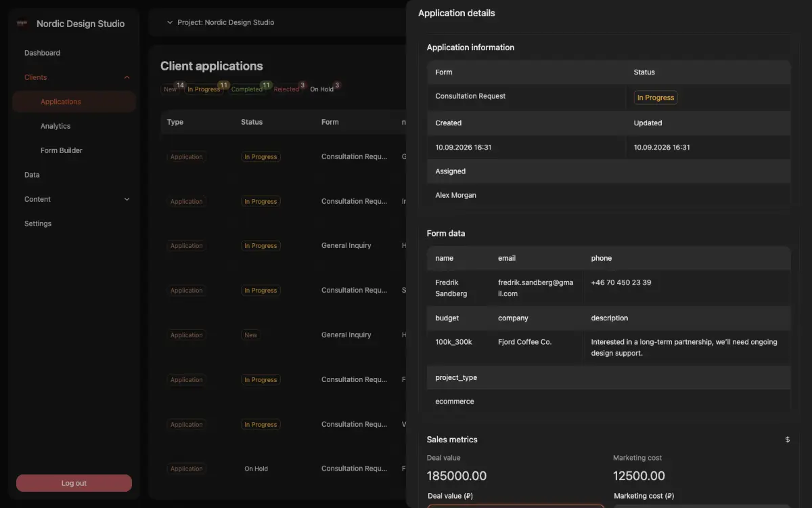Click the marketing cost 12500.00
Viewport: 812px width, 508px height.
click(x=639, y=476)
